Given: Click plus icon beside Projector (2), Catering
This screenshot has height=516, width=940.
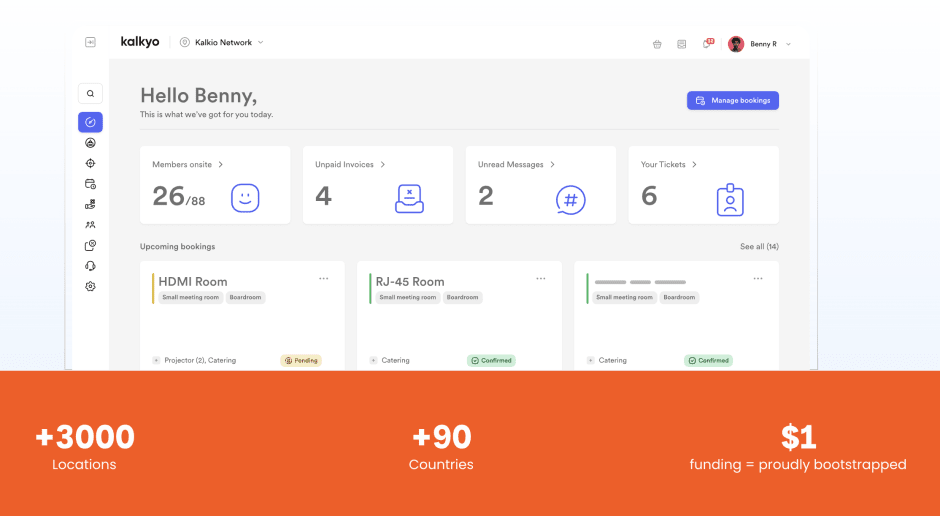Looking at the screenshot, I should (x=156, y=360).
